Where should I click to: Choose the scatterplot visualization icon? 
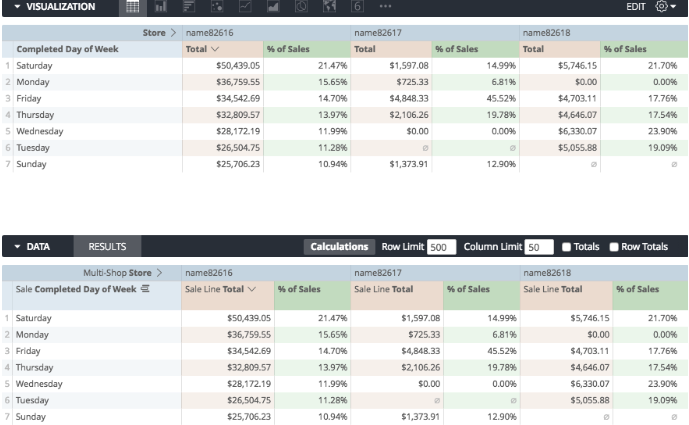point(217,7)
